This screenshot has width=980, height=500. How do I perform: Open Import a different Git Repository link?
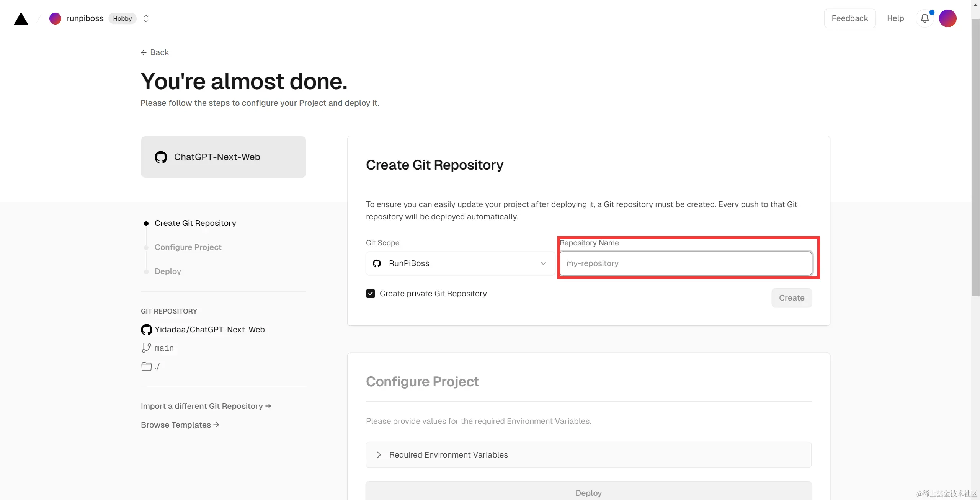point(206,406)
